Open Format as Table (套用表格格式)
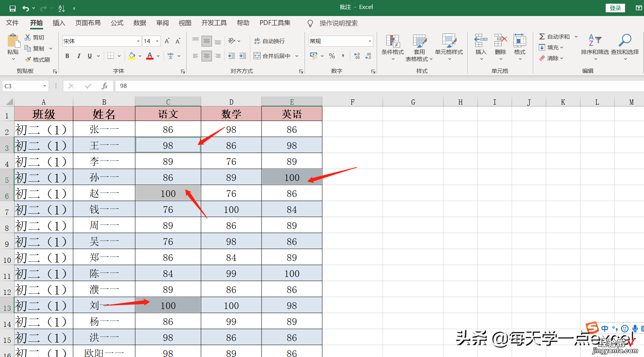The height and width of the screenshot is (357, 644). click(x=419, y=48)
